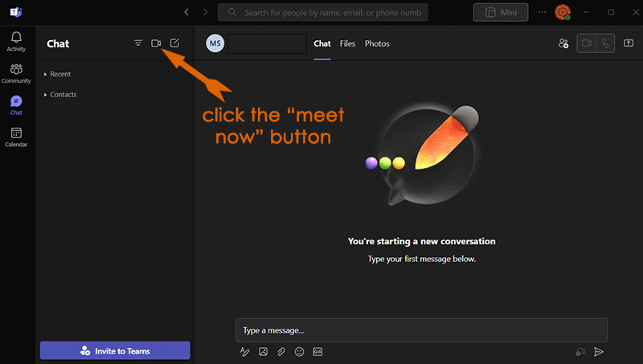Start an audio call with phone icon

coord(604,43)
